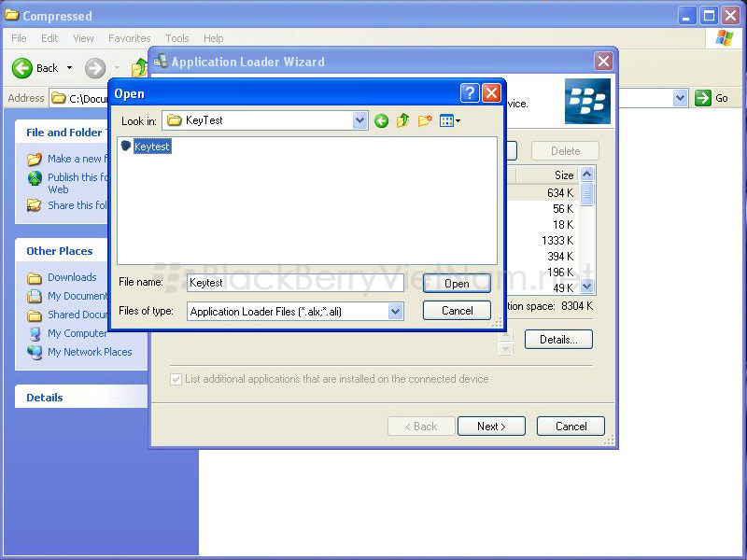
Task: Maximize the Compressed Explorer window
Action: click(x=709, y=16)
